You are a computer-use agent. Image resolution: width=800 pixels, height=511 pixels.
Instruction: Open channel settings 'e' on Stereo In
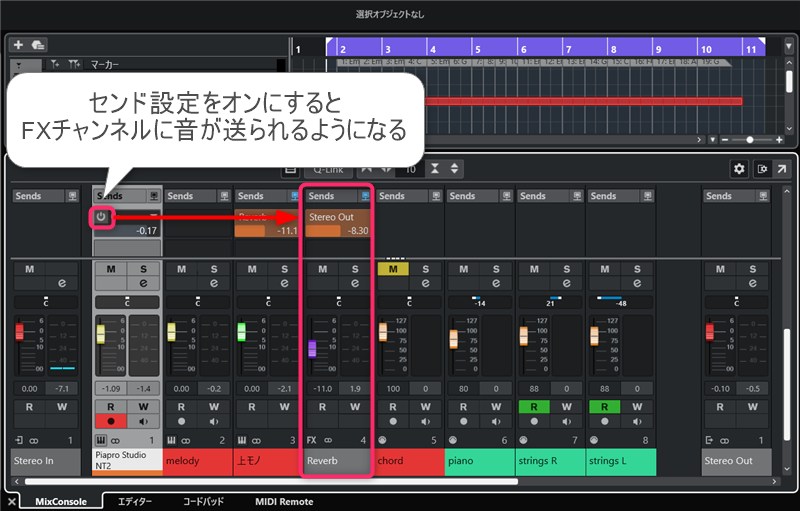[62, 284]
